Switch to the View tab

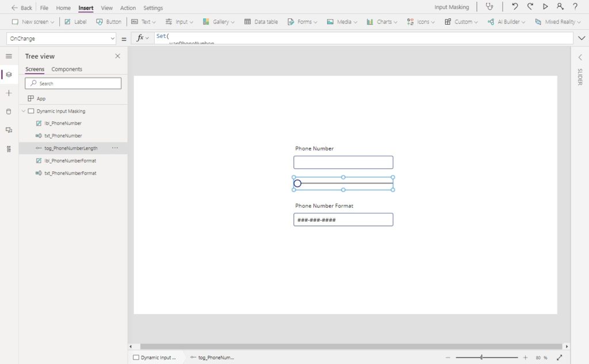coord(106,7)
